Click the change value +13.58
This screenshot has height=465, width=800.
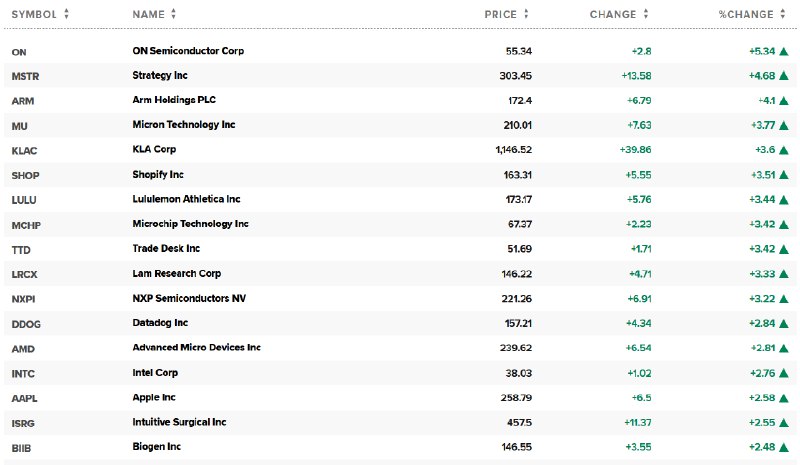point(636,76)
